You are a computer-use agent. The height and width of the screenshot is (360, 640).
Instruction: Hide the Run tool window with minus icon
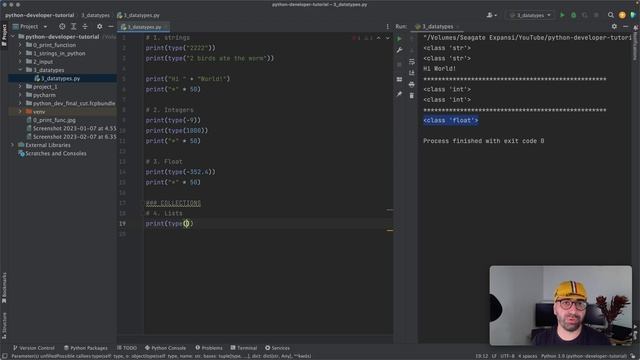point(625,27)
